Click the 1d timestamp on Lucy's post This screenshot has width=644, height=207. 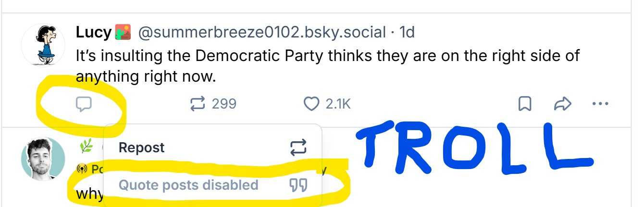pyautogui.click(x=407, y=33)
